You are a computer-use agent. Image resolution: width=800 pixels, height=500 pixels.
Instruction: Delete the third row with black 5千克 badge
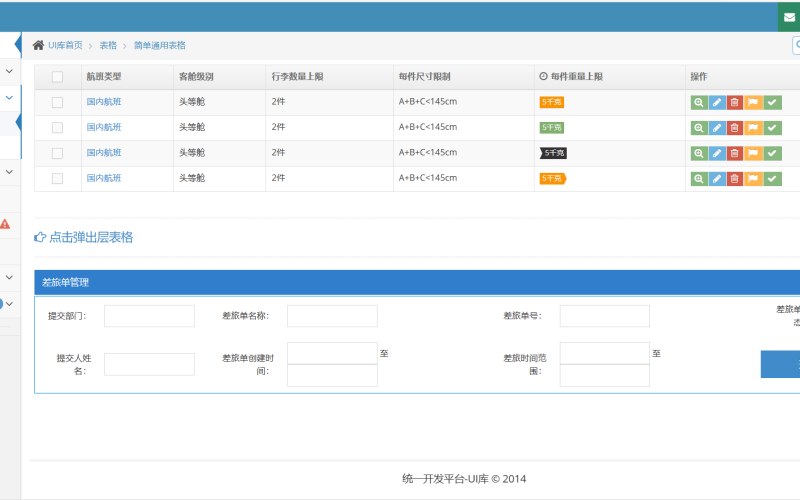coord(735,153)
